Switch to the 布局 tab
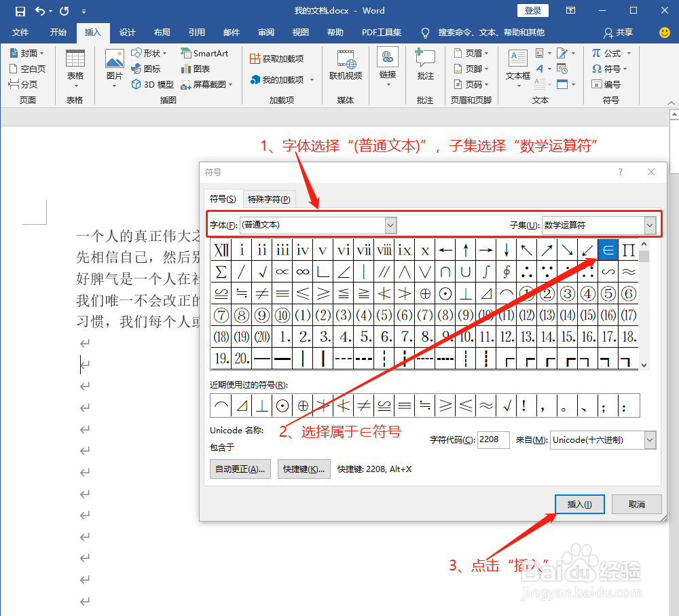Screen dimensions: 679x616 click(x=162, y=33)
